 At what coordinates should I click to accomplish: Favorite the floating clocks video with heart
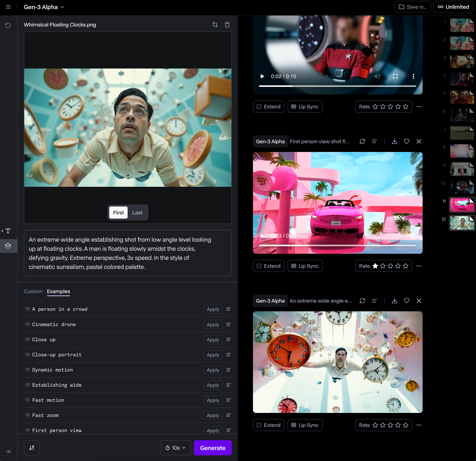(407, 301)
